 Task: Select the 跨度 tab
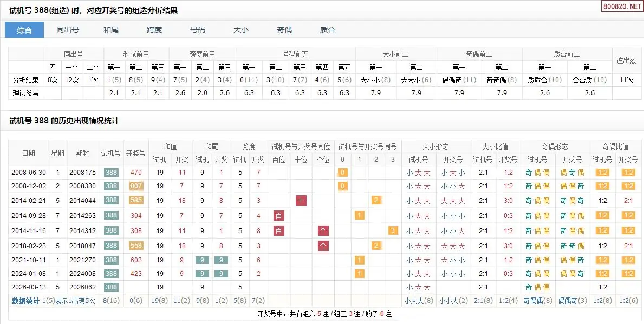click(x=154, y=30)
